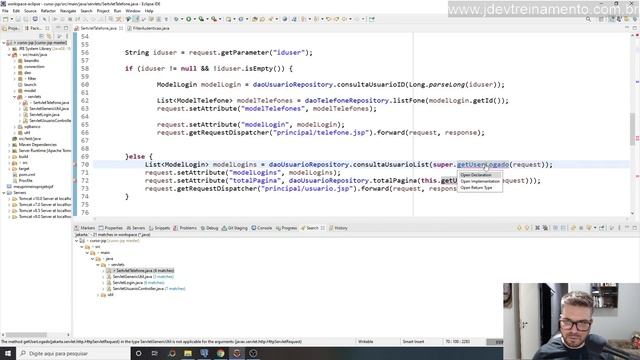
Task: Click the New file toolbar icon
Action: pyautogui.click(x=5, y=19)
